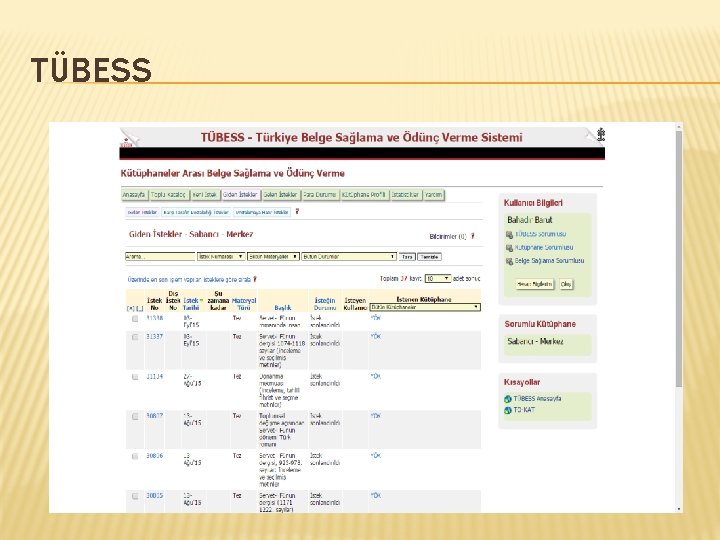Click icon beside Kütüphane Sorumlusu
The image size is (720, 540).
509,248
